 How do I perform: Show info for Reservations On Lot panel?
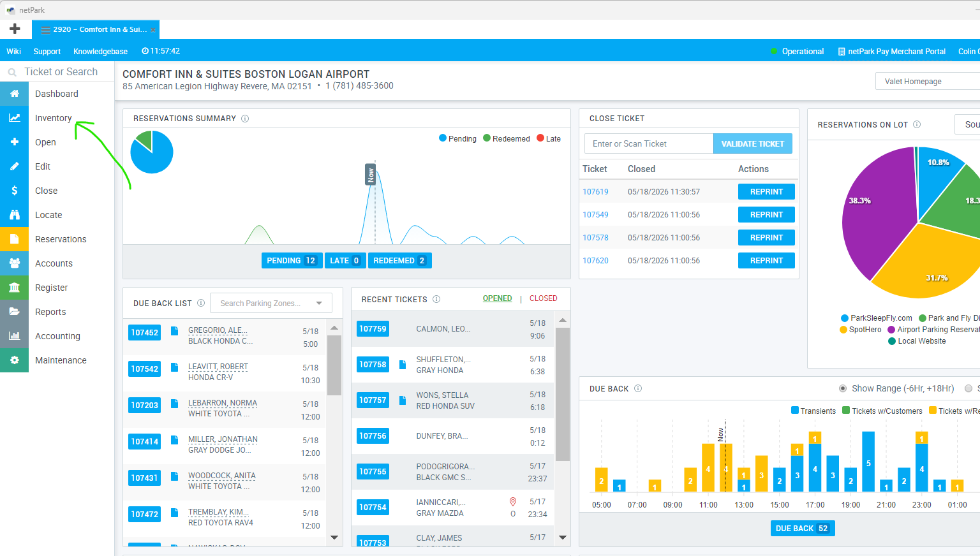(917, 124)
